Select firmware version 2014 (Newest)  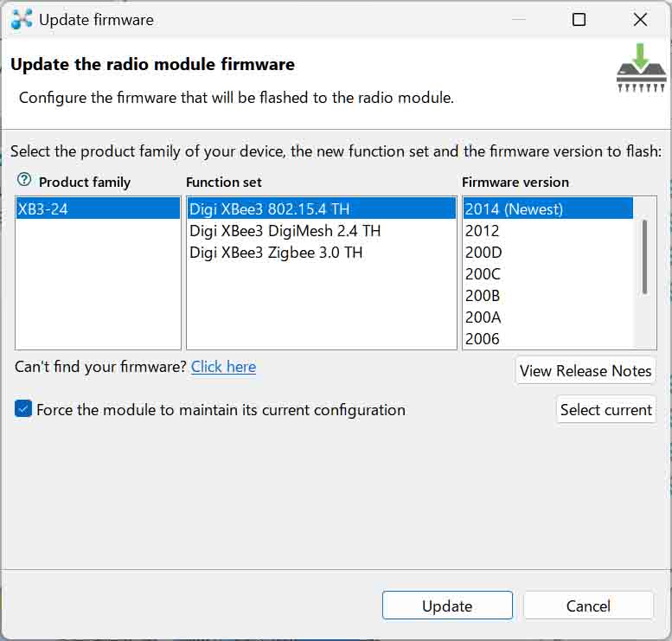547,208
